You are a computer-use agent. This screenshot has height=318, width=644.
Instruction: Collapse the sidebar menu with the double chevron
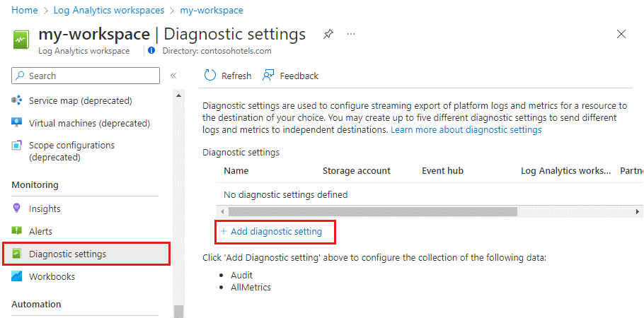(173, 76)
